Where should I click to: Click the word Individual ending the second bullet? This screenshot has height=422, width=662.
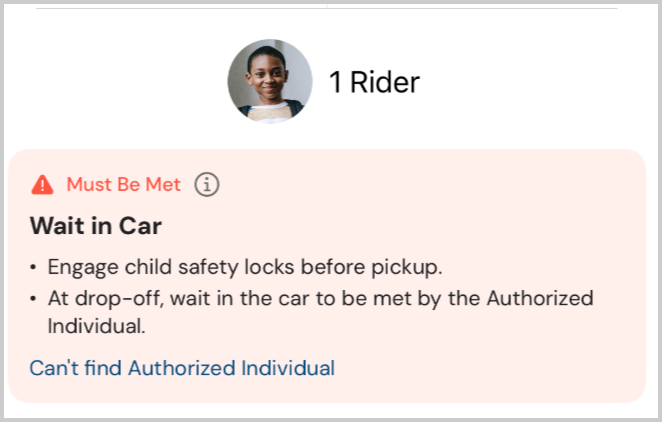click(96, 326)
